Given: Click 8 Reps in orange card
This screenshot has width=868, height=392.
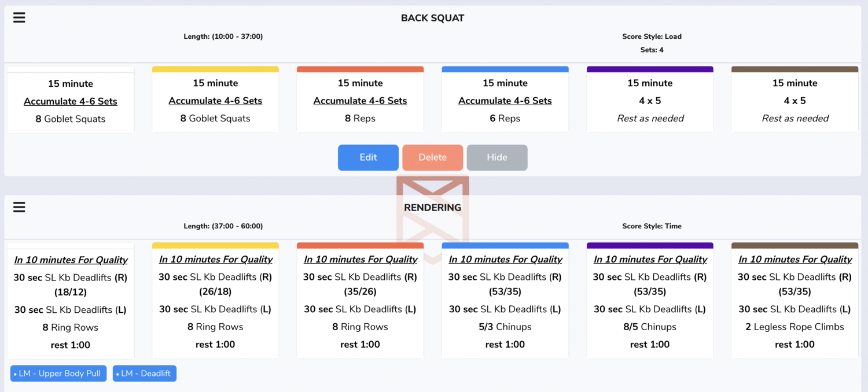Looking at the screenshot, I should pyautogui.click(x=360, y=119).
